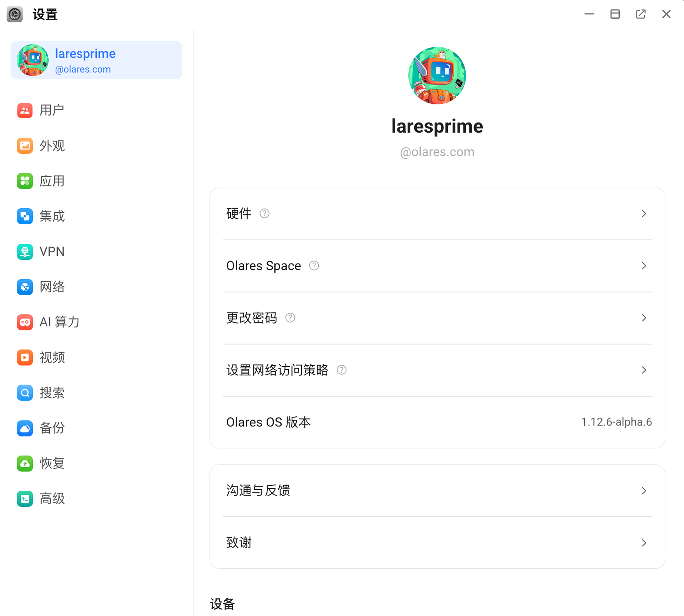Click the grey @olares.com text under heading
Image resolution: width=684 pixels, height=616 pixels.
tap(437, 152)
